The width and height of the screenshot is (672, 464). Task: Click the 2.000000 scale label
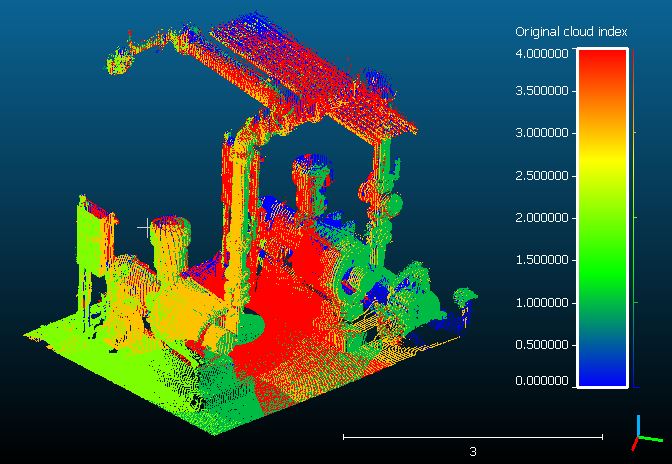click(542, 218)
